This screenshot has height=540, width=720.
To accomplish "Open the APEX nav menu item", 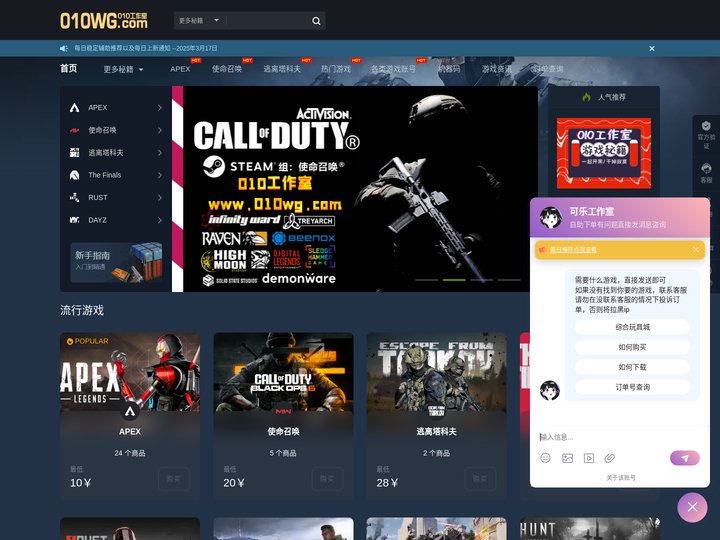I will [180, 69].
